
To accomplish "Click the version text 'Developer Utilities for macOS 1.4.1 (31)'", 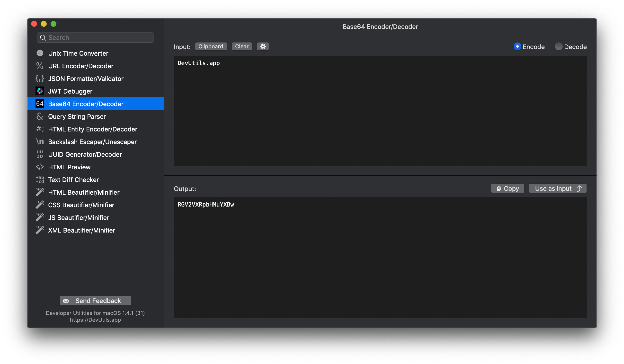I will click(95, 313).
